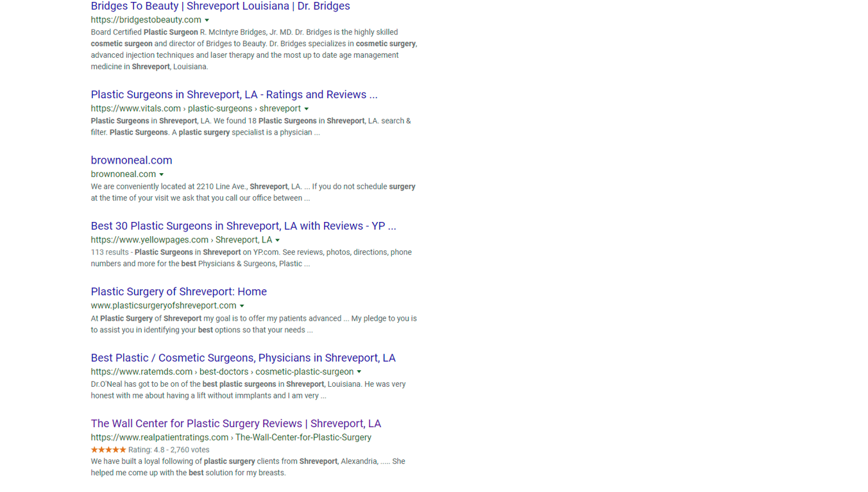Expand dropdown arrow next to bridgestobeauty.com URL
This screenshot has height=492, width=868.
pos(207,21)
